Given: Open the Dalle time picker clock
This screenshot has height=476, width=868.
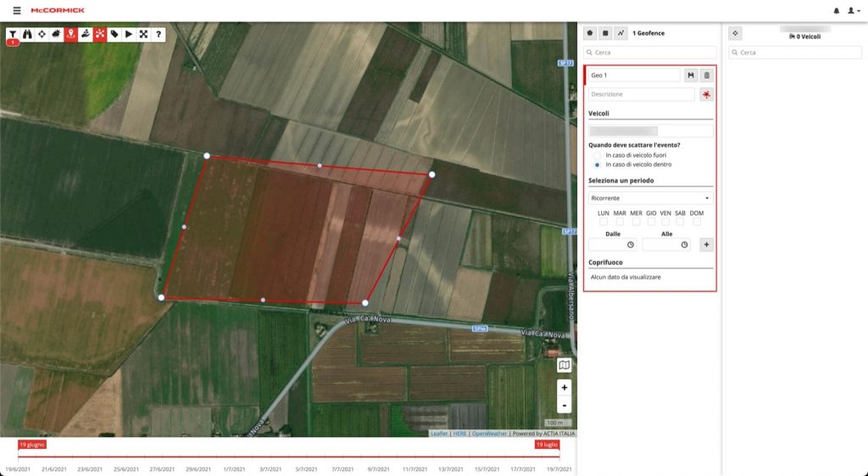Looking at the screenshot, I should coord(631,245).
